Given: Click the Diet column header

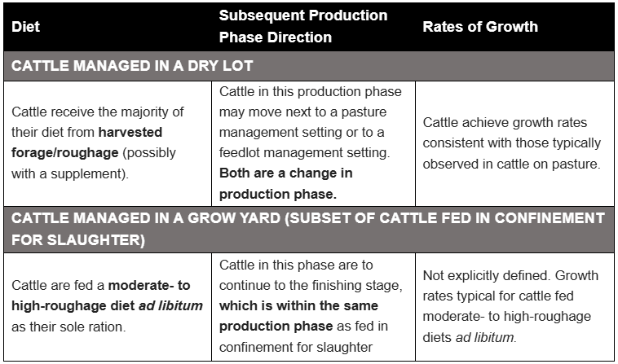Looking at the screenshot, I should pos(25,26).
